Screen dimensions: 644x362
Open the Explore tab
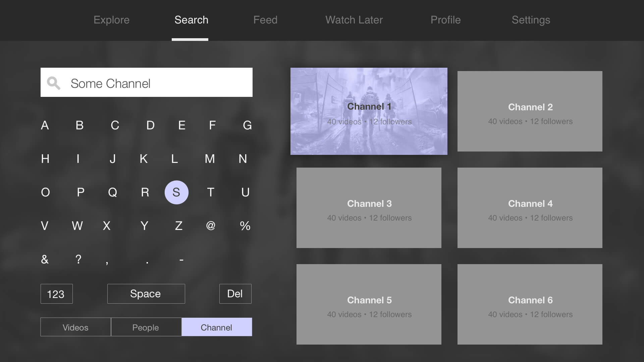click(111, 20)
